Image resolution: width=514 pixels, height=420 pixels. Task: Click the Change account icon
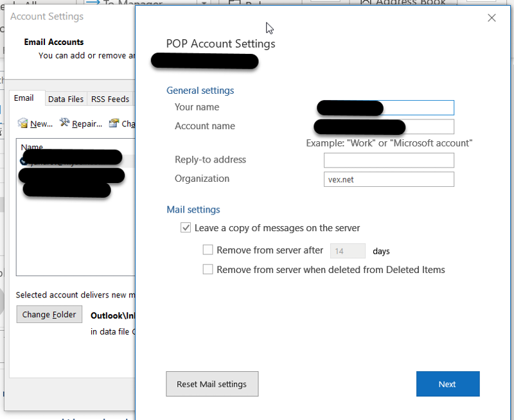114,123
